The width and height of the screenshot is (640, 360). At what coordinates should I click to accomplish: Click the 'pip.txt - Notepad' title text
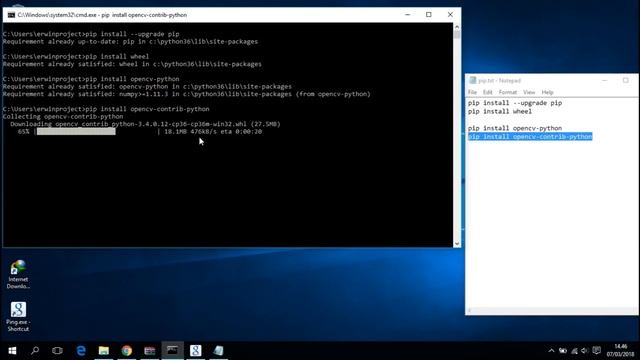tap(500, 80)
